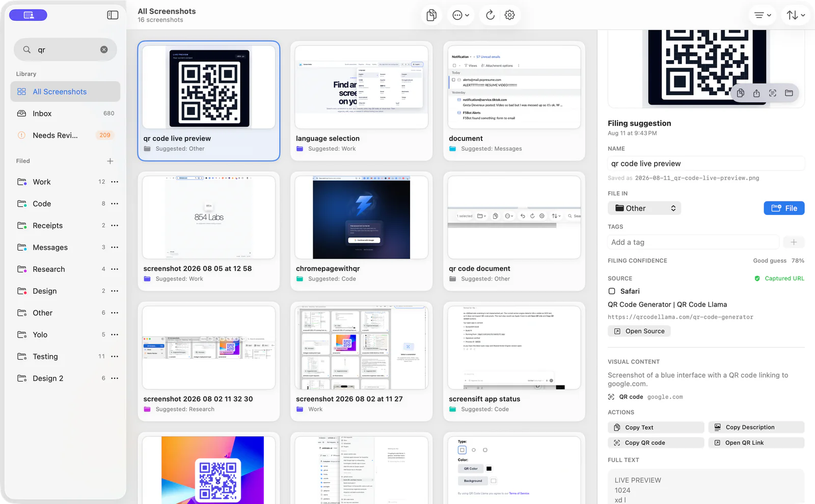815x504 pixels.
Task: Open more options for Other folder
Action: pyautogui.click(x=115, y=313)
